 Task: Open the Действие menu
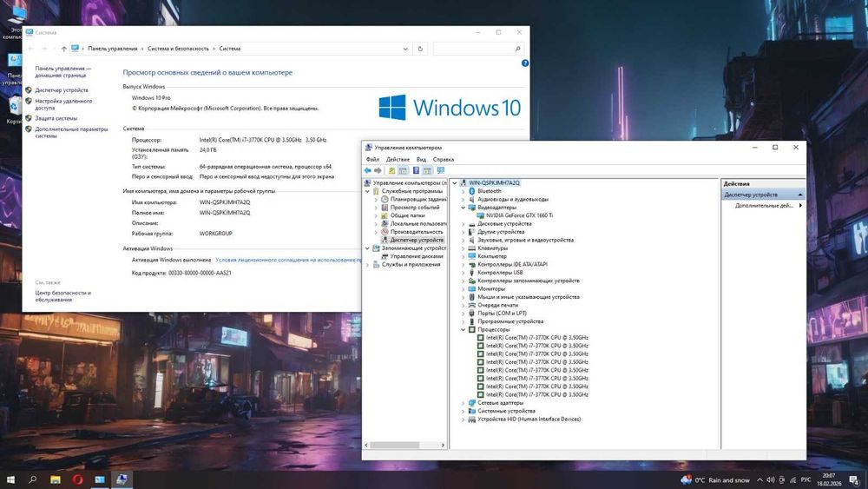(x=398, y=160)
